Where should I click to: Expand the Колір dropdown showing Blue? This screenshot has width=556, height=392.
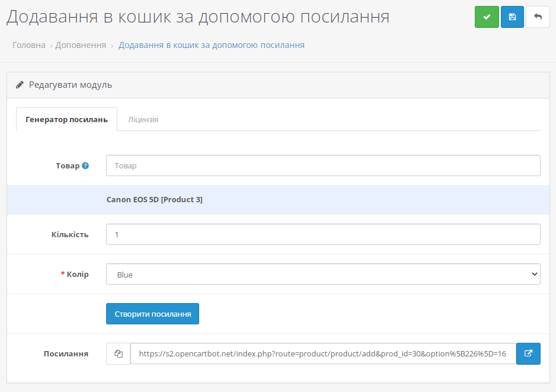(x=323, y=275)
